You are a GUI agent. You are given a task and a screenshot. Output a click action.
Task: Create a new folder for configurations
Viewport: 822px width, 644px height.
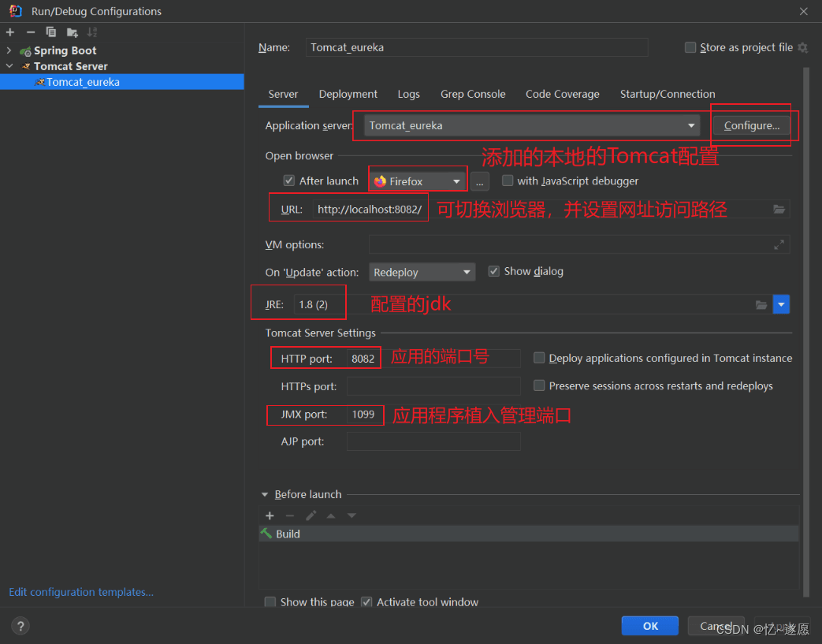tap(73, 32)
